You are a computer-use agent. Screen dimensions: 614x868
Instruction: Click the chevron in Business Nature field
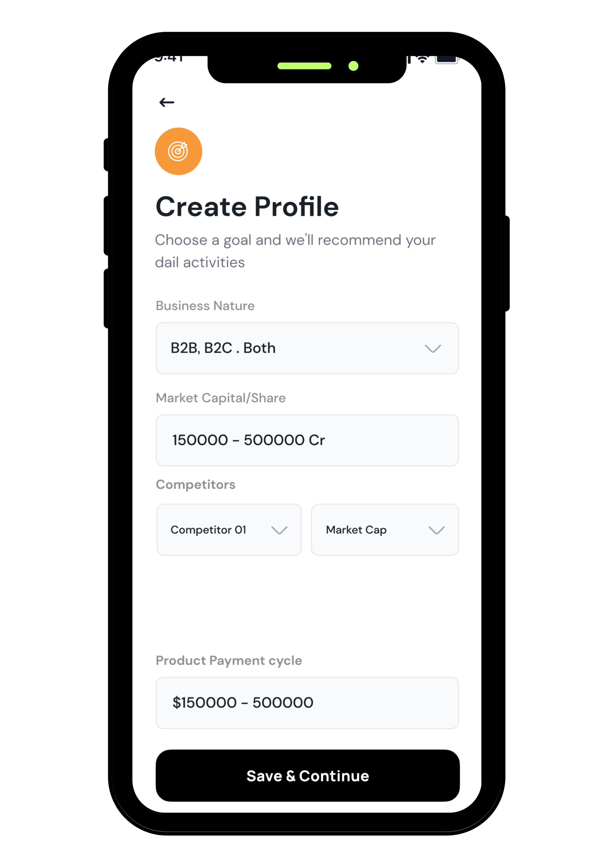tap(433, 348)
